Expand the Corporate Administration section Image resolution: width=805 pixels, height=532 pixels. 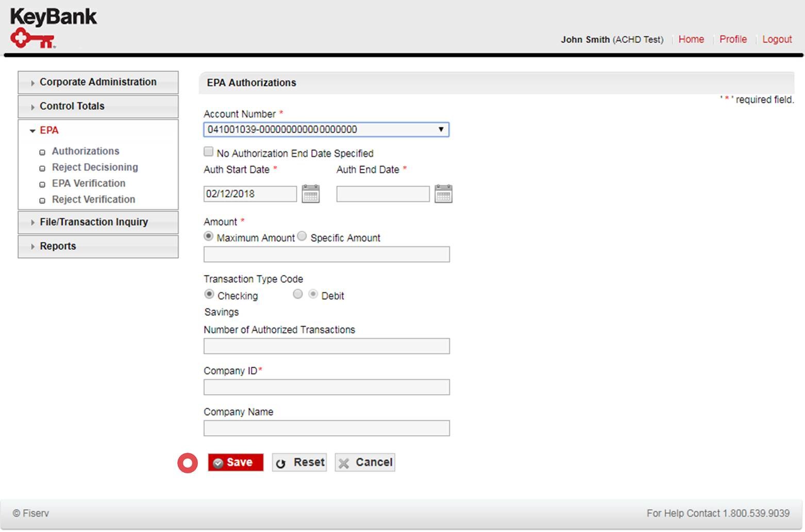pos(98,82)
